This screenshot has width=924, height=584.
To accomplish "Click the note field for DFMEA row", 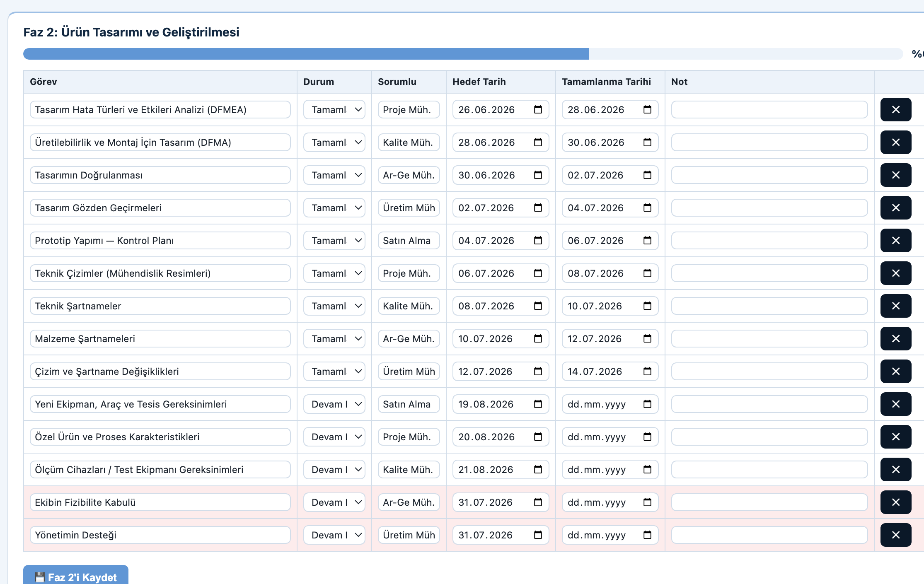I will click(769, 110).
